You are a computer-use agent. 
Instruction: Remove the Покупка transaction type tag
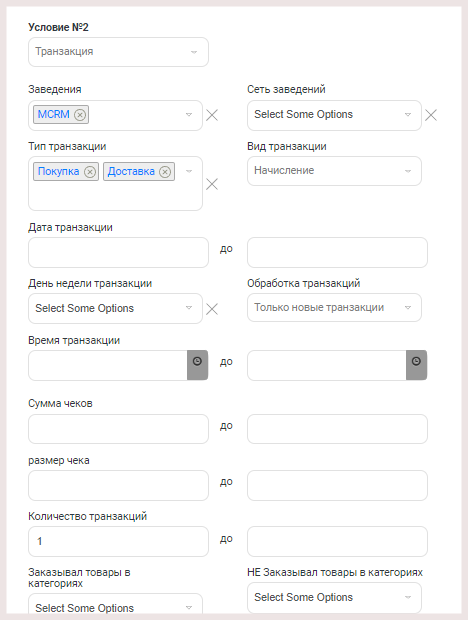pos(90,172)
